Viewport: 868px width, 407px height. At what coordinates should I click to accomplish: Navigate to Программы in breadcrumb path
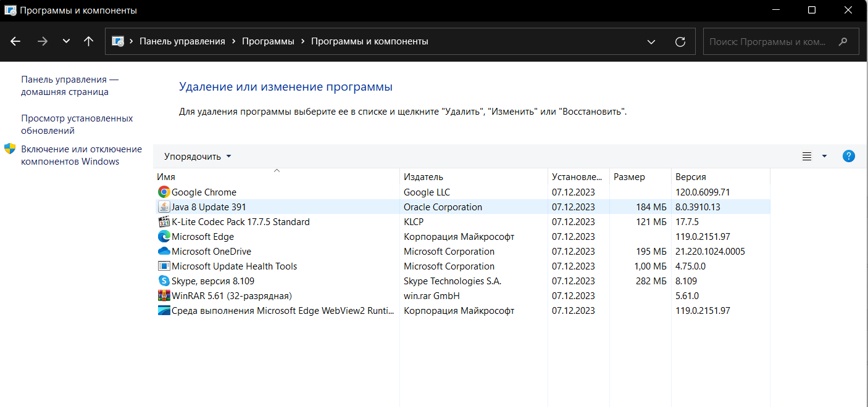tap(268, 41)
